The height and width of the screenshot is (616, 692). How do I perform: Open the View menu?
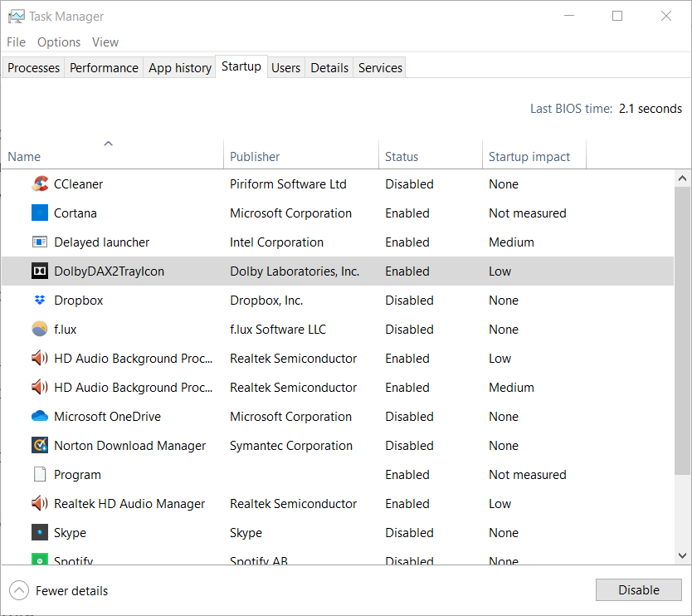tap(105, 42)
